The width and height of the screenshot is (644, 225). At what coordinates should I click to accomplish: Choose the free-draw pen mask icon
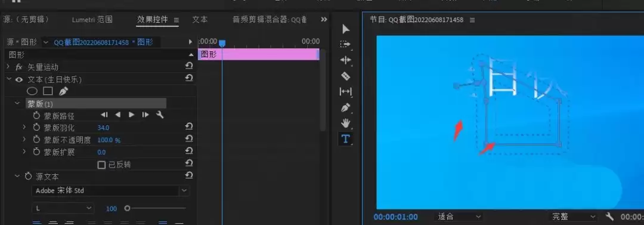click(63, 91)
